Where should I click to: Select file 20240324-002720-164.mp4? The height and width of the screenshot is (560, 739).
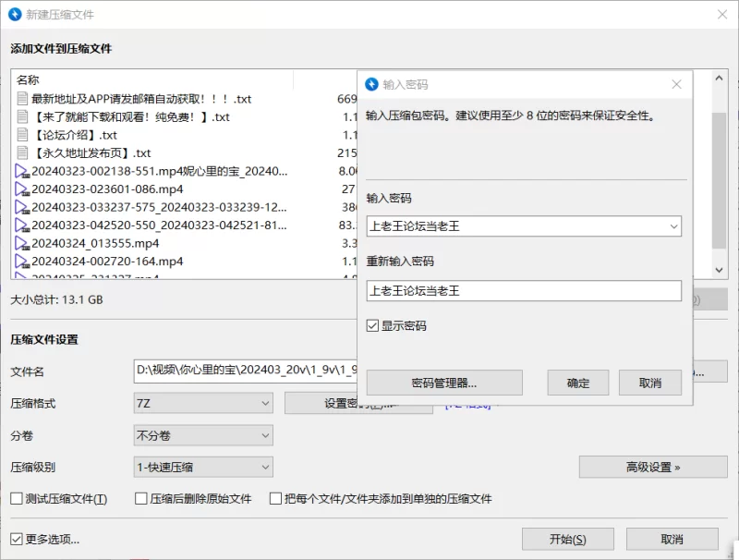click(x=107, y=262)
